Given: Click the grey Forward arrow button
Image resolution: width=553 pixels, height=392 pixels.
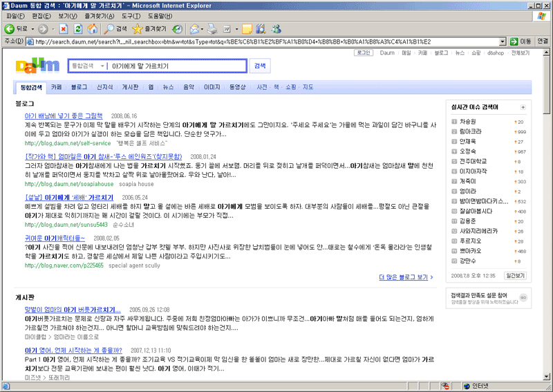Looking at the screenshot, I should pos(43,29).
